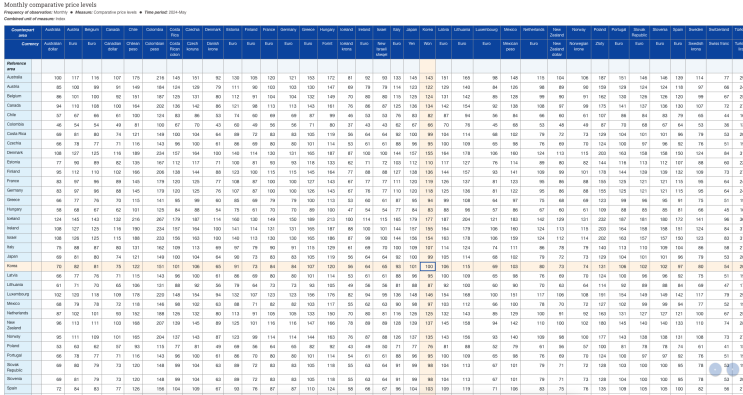Select the Estonia row label

tap(18, 162)
